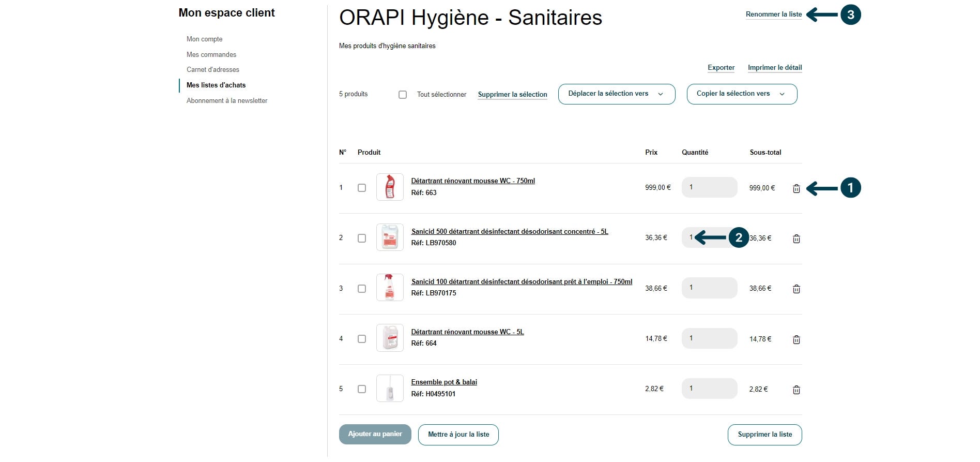Open Mon compte in sidebar
The image size is (980, 462).
click(205, 39)
